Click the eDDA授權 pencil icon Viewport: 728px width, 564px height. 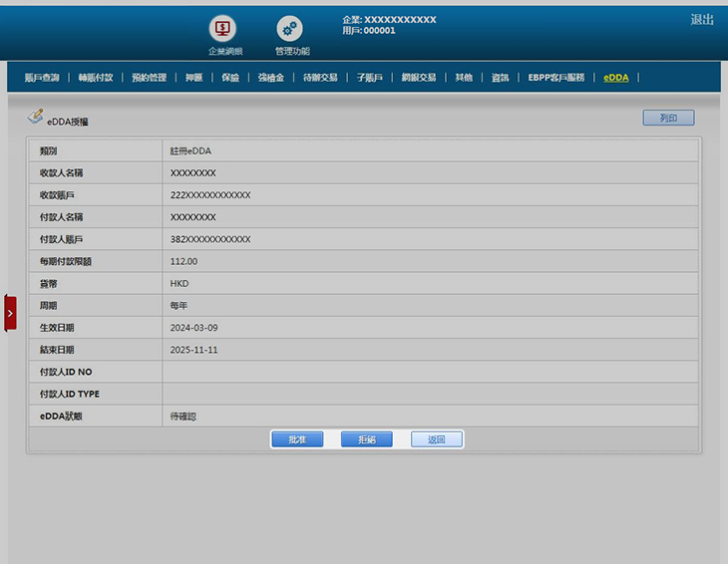pyautogui.click(x=36, y=117)
